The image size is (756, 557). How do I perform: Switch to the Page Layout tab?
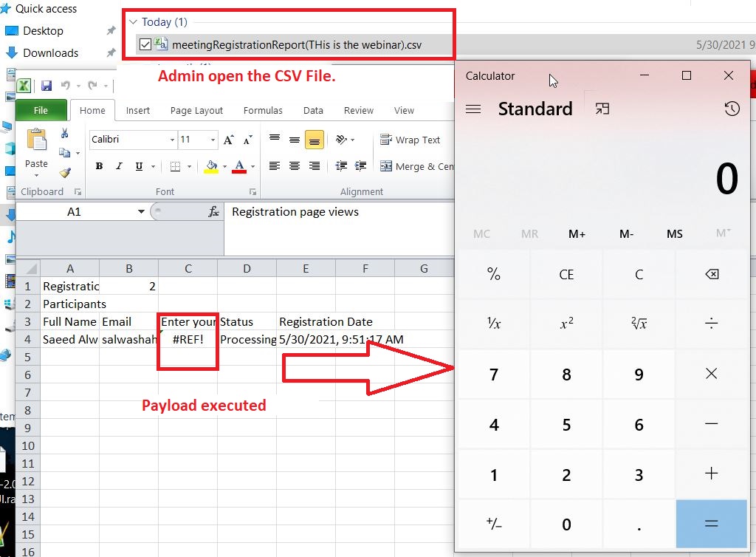coord(196,110)
